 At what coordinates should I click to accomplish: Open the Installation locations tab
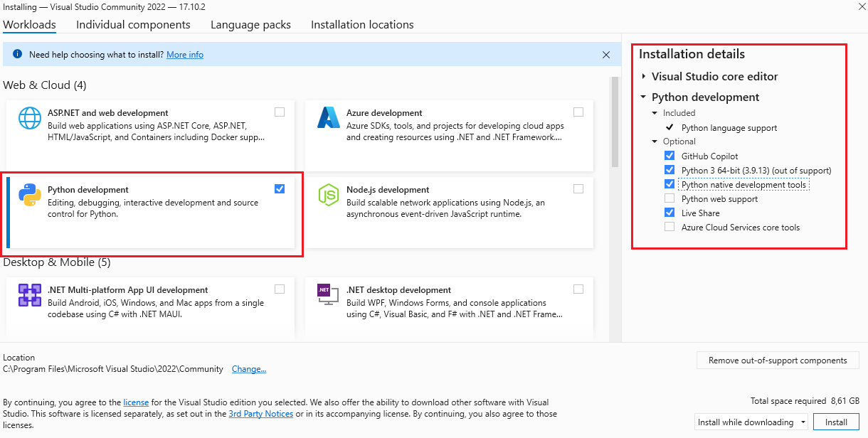click(x=362, y=24)
